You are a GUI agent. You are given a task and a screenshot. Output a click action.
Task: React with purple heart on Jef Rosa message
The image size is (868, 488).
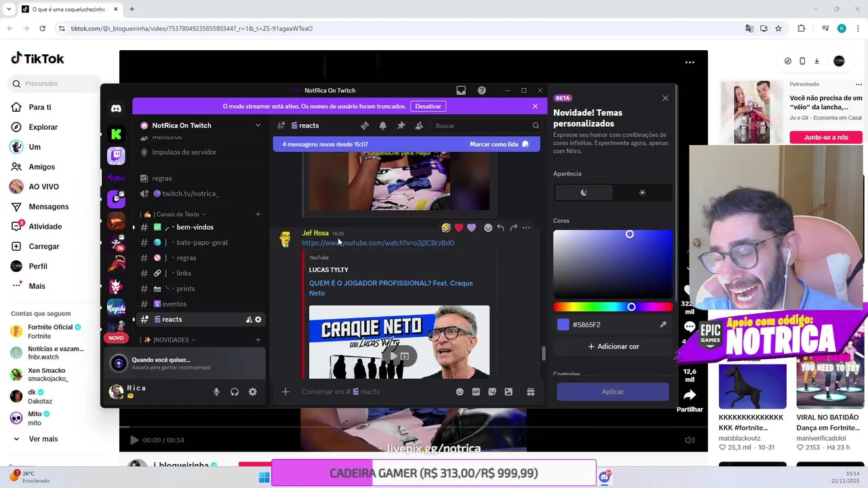pos(472,228)
